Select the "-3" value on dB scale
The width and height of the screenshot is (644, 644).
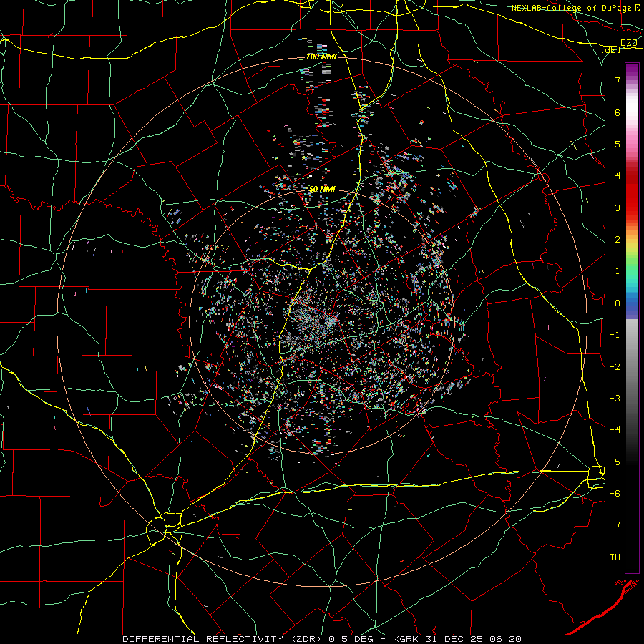point(615,399)
